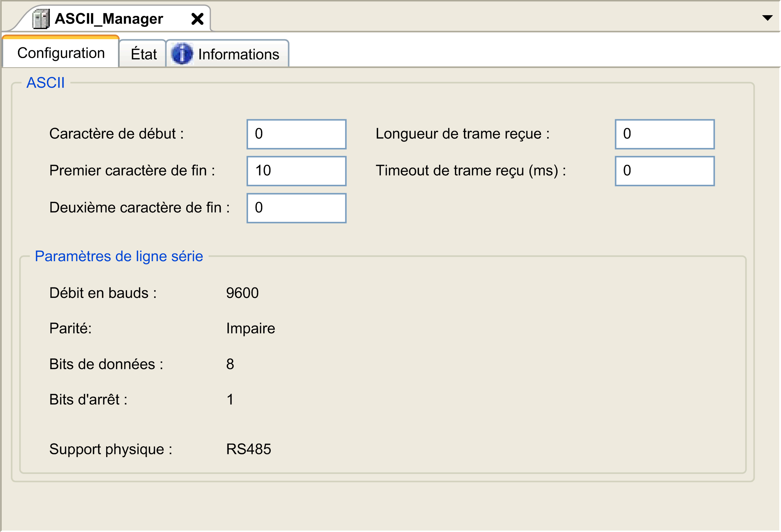781x532 pixels.
Task: Click the RS485 physical support value
Action: tap(249, 449)
